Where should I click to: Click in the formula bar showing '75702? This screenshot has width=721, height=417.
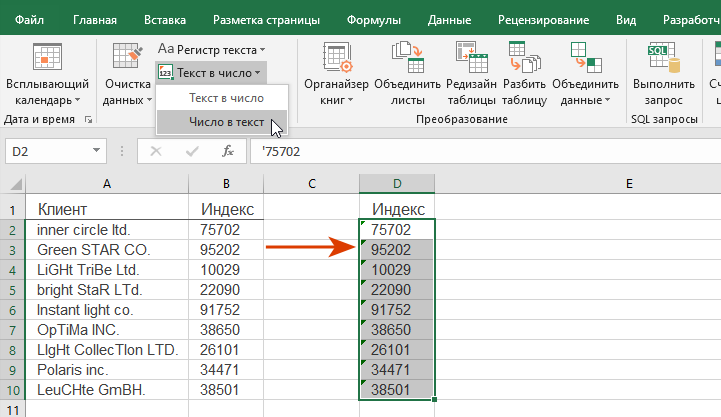[x=480, y=151]
